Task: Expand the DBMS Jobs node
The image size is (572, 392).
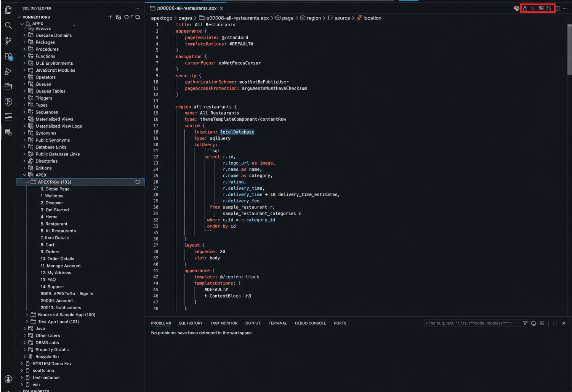Action: pyautogui.click(x=25, y=342)
